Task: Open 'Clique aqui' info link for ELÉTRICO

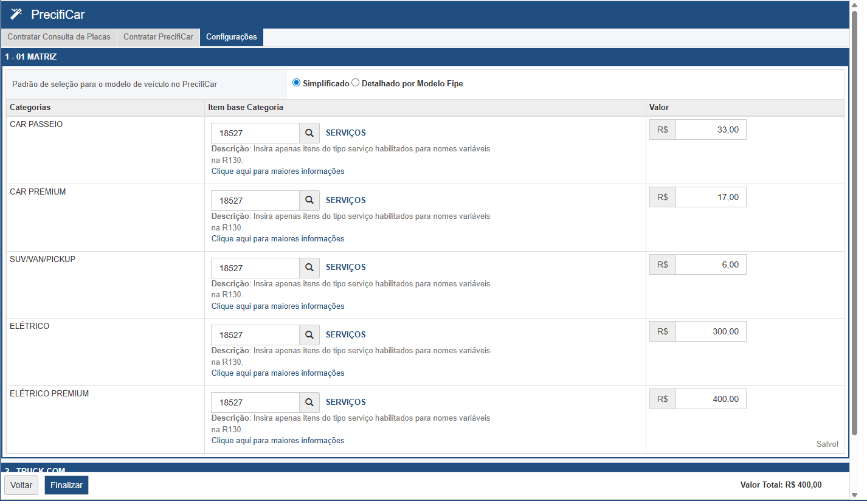Action: coord(278,373)
